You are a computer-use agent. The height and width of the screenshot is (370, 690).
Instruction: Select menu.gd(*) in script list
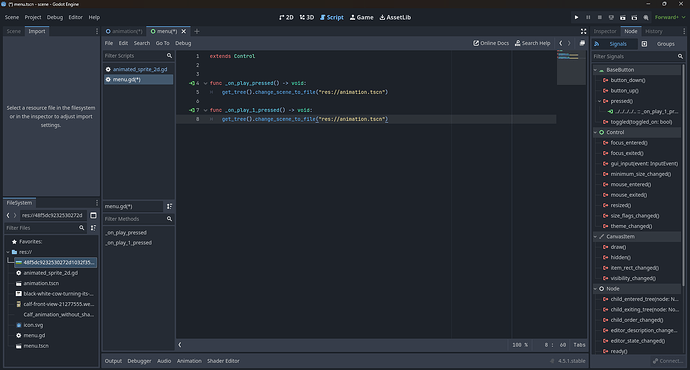coord(139,80)
